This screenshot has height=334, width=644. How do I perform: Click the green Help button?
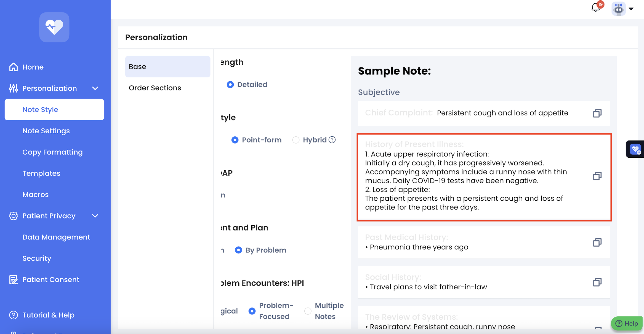pos(627,323)
